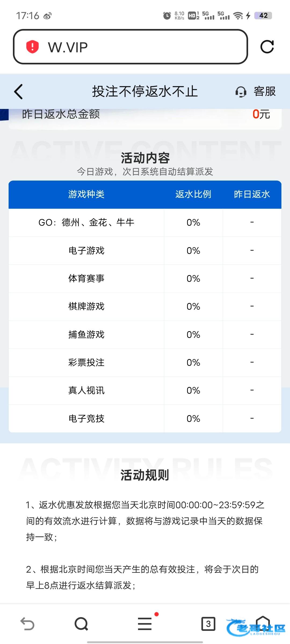
Task: Open customer service headset icon
Action: coord(241,92)
